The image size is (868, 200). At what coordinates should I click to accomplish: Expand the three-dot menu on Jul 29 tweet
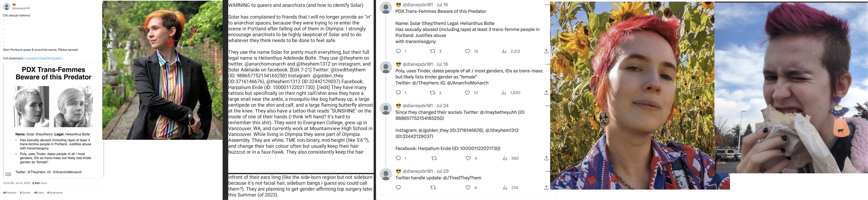coord(547,171)
